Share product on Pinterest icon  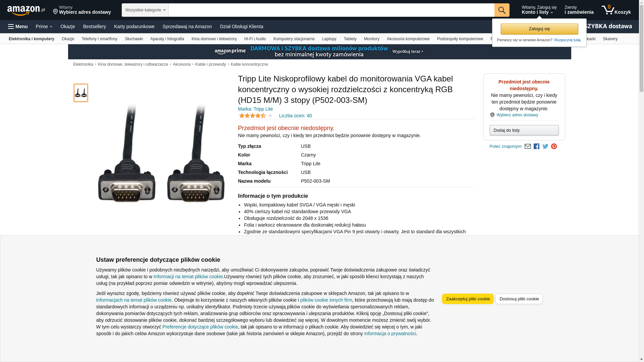click(554, 146)
